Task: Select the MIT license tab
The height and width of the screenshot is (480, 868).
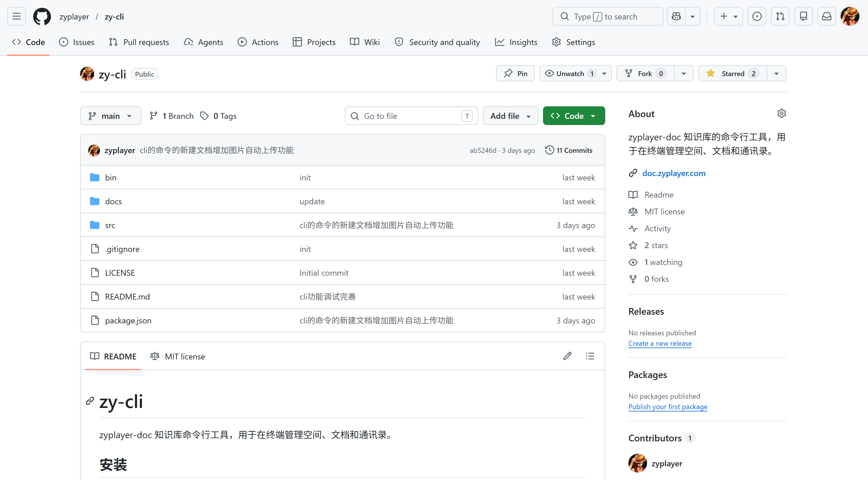Action: pyautogui.click(x=177, y=356)
